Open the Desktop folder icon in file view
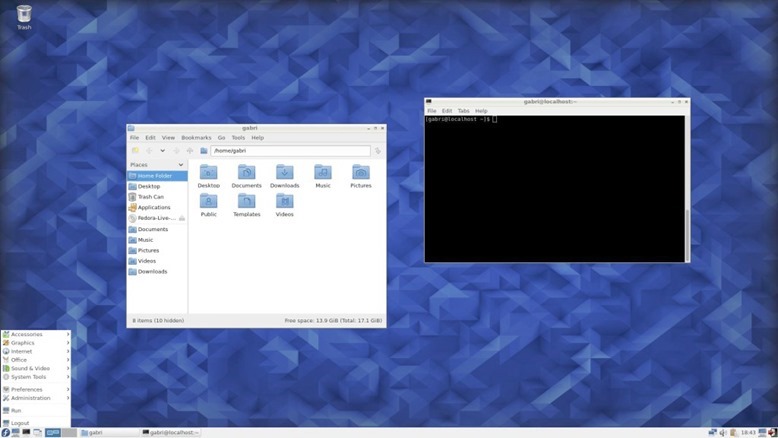The image size is (778, 438). tap(208, 176)
